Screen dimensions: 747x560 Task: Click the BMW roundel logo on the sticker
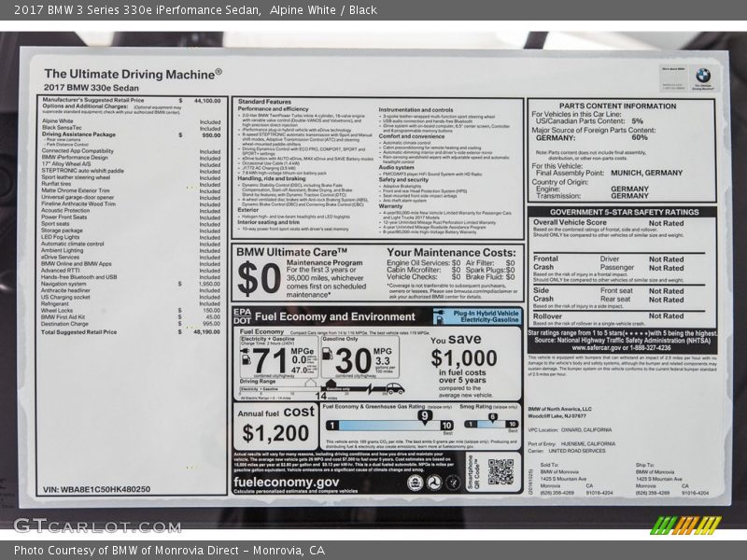click(702, 76)
